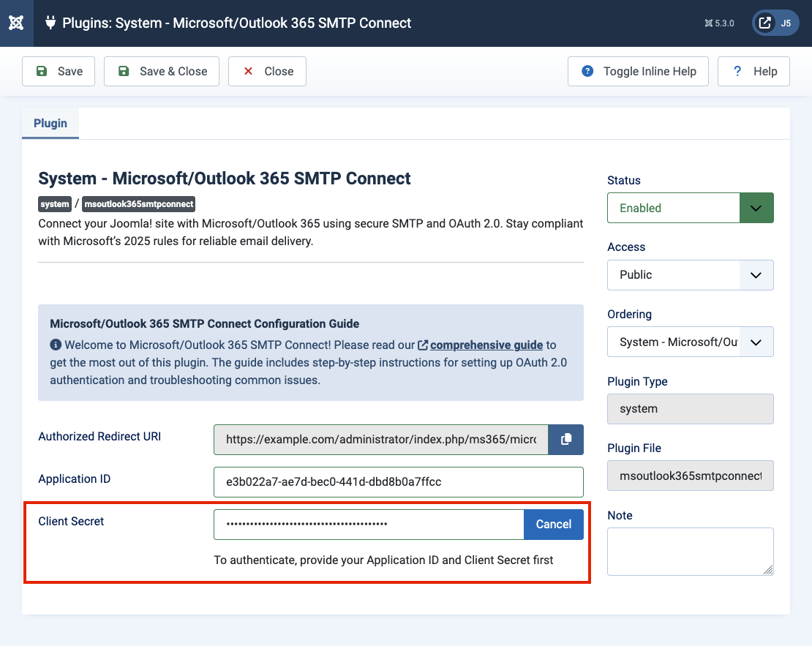The height and width of the screenshot is (646, 812).
Task: Click into the Application ID field
Action: coord(398,482)
